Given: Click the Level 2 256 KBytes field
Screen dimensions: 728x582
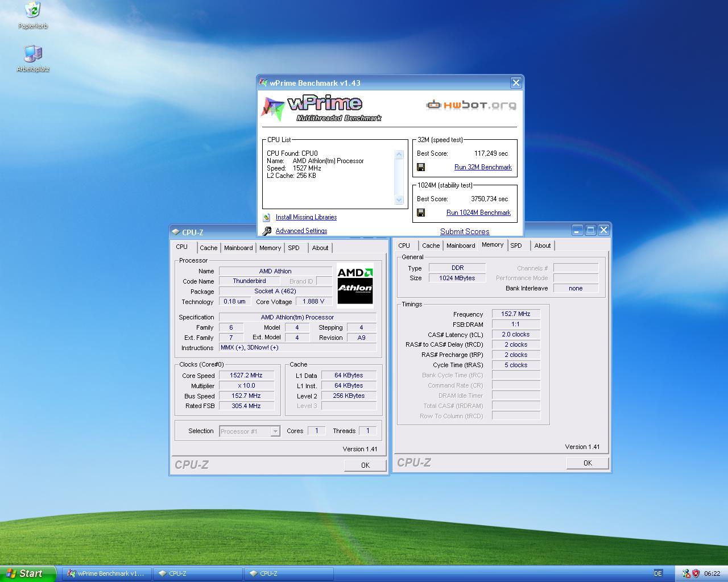Looking at the screenshot, I should pos(349,396).
